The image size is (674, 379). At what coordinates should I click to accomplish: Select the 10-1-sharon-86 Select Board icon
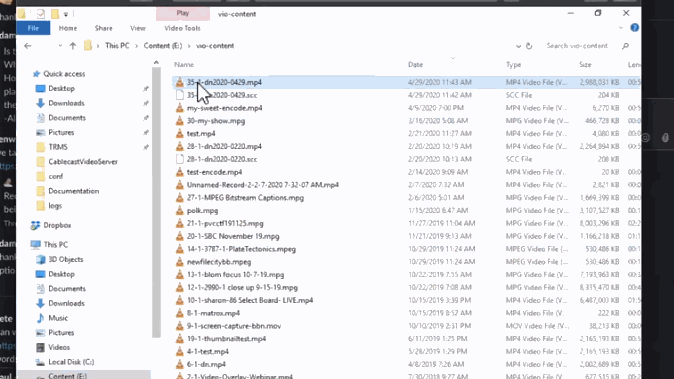(x=180, y=300)
